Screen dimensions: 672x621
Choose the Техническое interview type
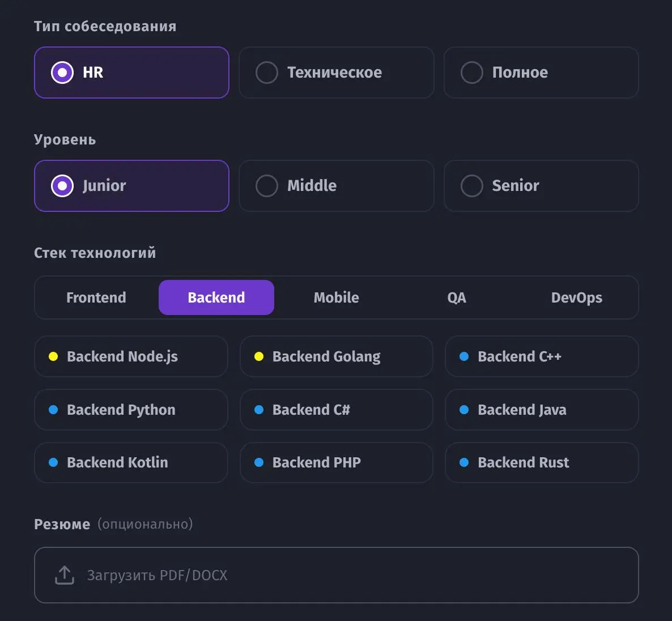point(337,73)
